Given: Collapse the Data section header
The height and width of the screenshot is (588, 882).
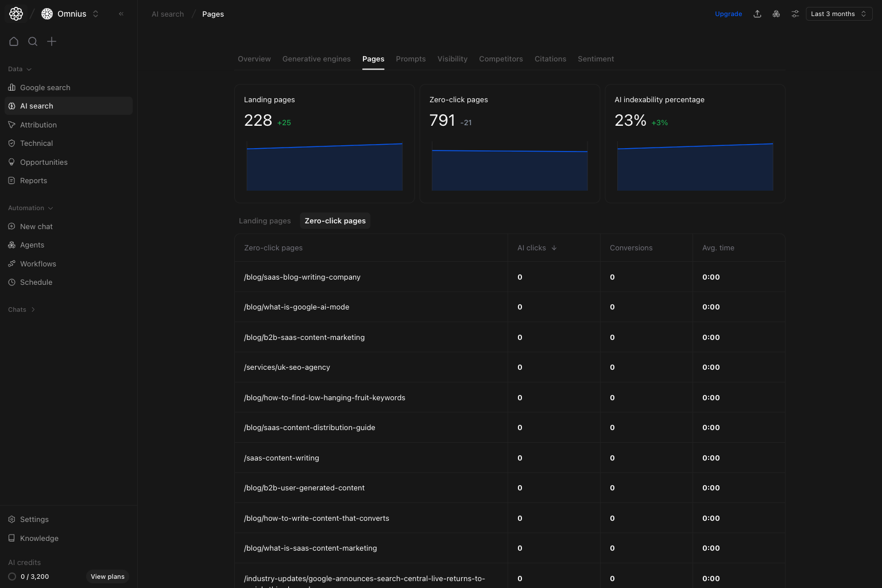Looking at the screenshot, I should pyautogui.click(x=19, y=69).
